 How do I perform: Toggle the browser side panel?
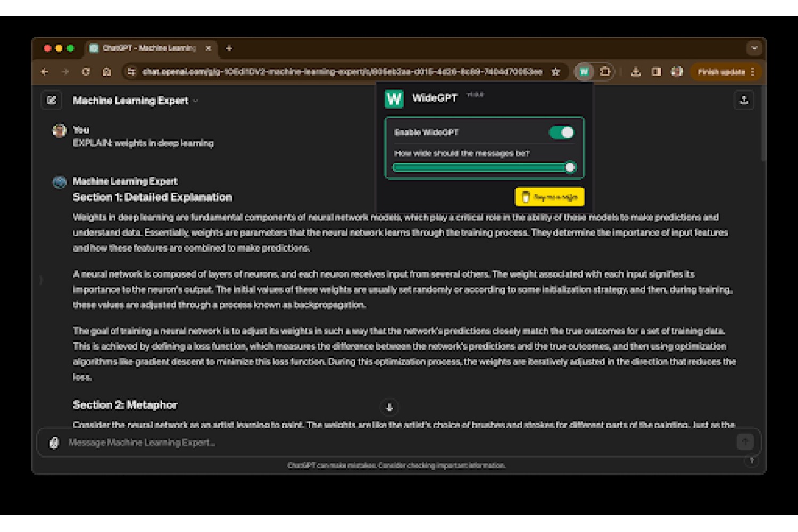[x=656, y=72]
